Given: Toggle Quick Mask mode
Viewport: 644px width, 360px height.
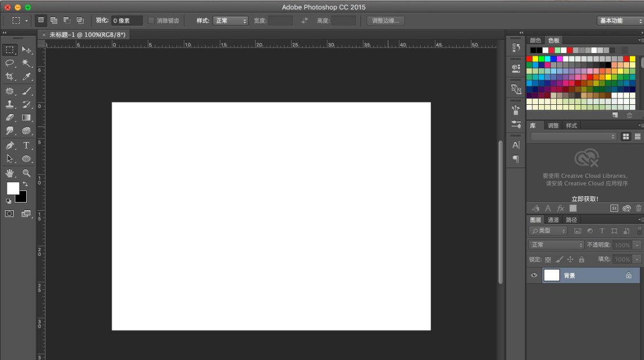Looking at the screenshot, I should coord(10,214).
